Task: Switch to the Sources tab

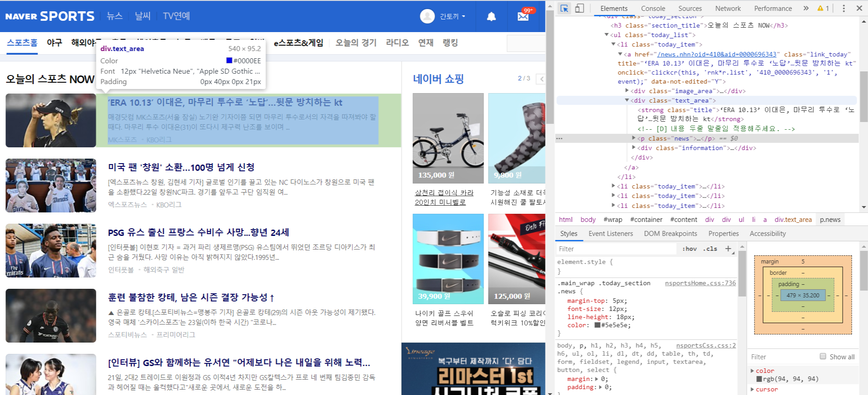Action: [690, 8]
